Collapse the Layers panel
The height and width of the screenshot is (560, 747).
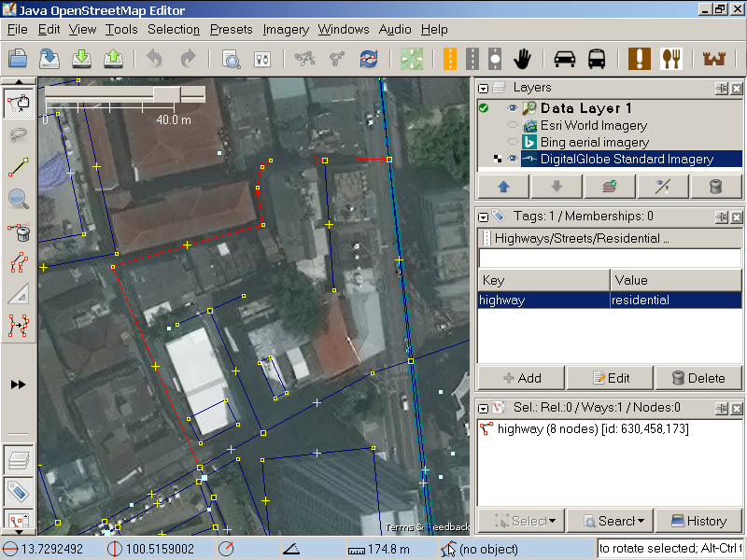click(x=484, y=88)
